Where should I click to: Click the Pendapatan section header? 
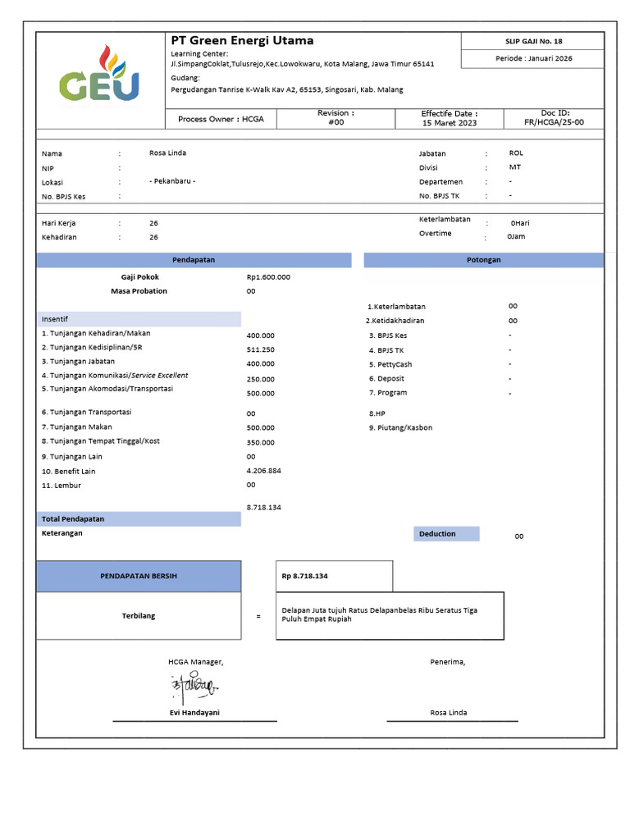[194, 260]
